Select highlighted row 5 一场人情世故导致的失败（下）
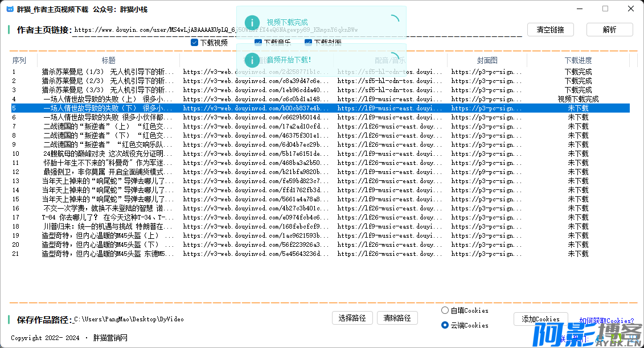This screenshot has width=644, height=348. (321, 108)
